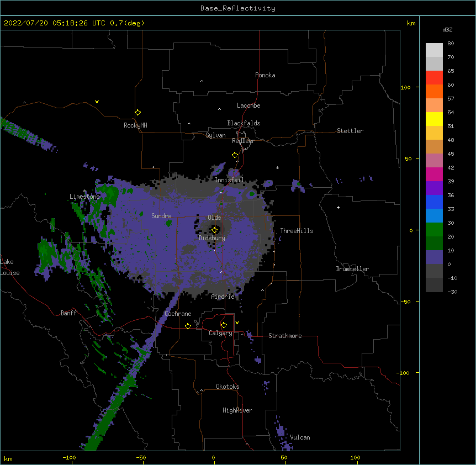Click the km unit label at bottom-left

[8, 458]
